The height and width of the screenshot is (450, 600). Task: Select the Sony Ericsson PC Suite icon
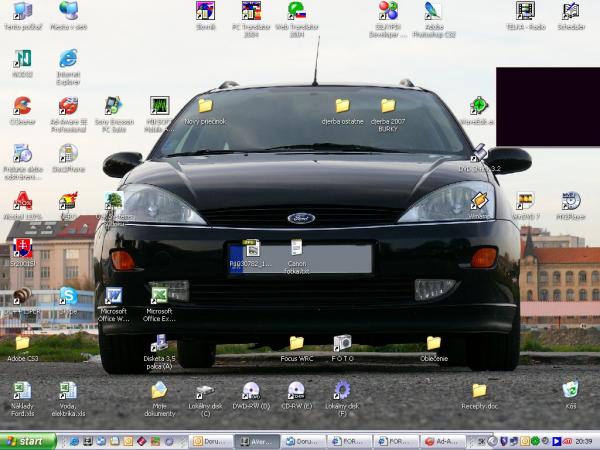[113, 106]
